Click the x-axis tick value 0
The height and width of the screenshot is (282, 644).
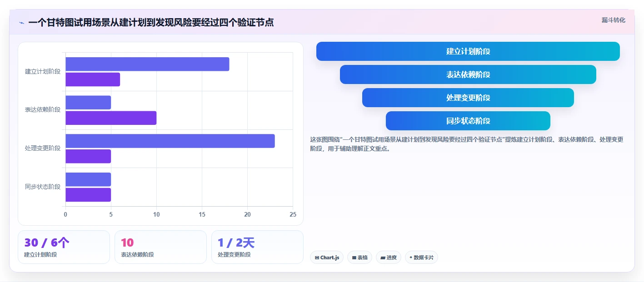tap(65, 214)
